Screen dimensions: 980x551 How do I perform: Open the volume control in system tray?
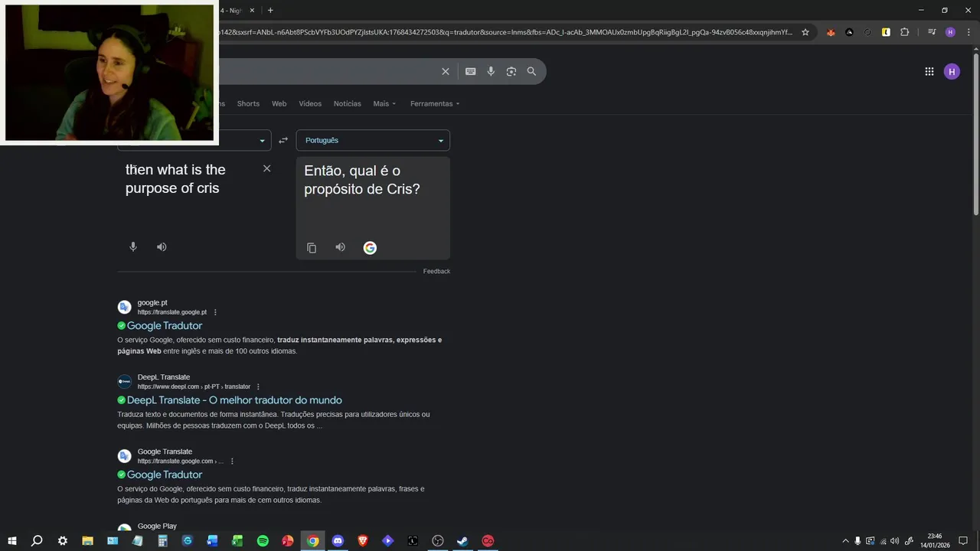click(894, 541)
